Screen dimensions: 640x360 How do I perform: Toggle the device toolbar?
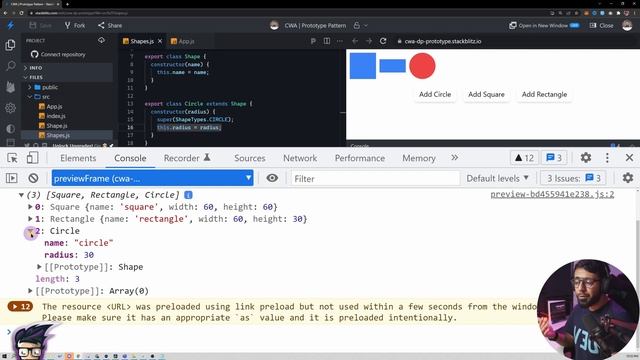click(32, 158)
